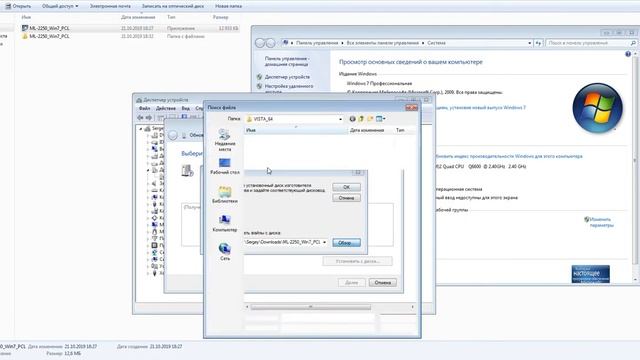Expand arrow after Панель управления breadcrumb
The height and width of the screenshot is (360, 640).
click(342, 43)
